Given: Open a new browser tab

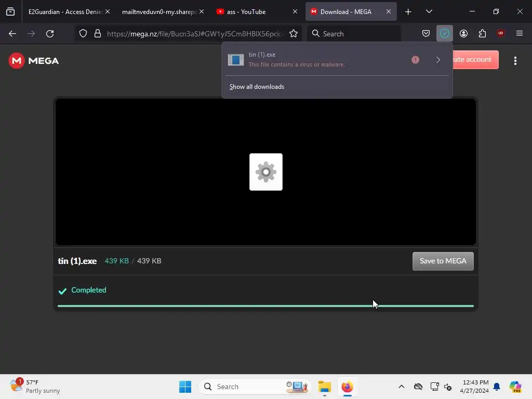Looking at the screenshot, I should [408, 11].
